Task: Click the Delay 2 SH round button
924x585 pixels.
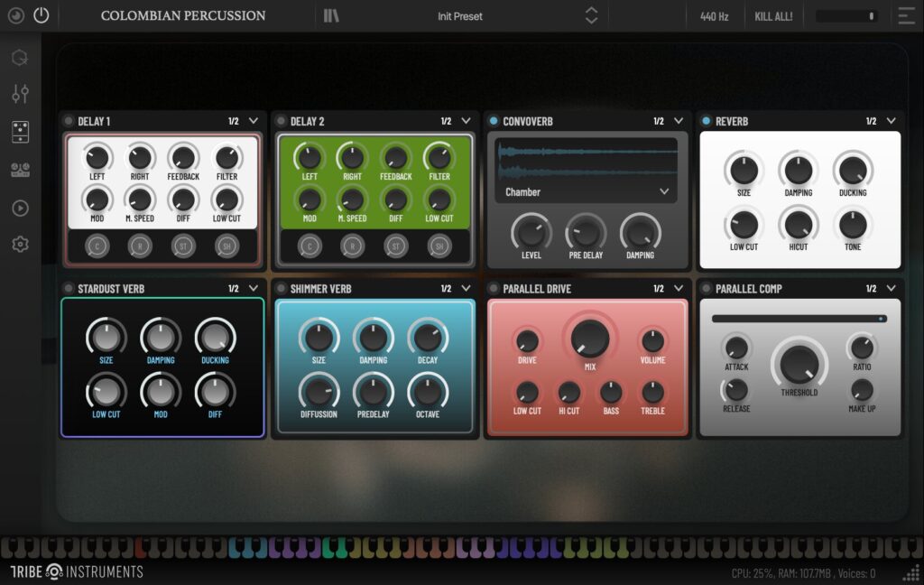Action: 439,246
